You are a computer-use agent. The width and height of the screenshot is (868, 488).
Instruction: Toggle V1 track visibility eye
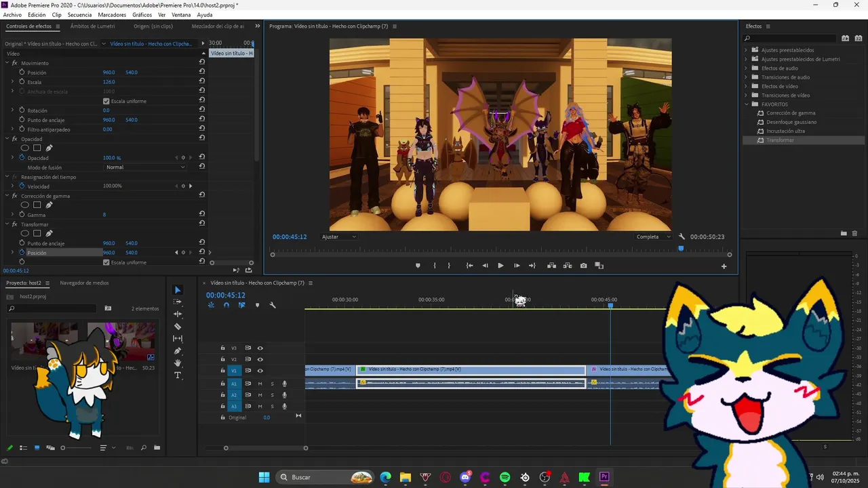point(260,371)
